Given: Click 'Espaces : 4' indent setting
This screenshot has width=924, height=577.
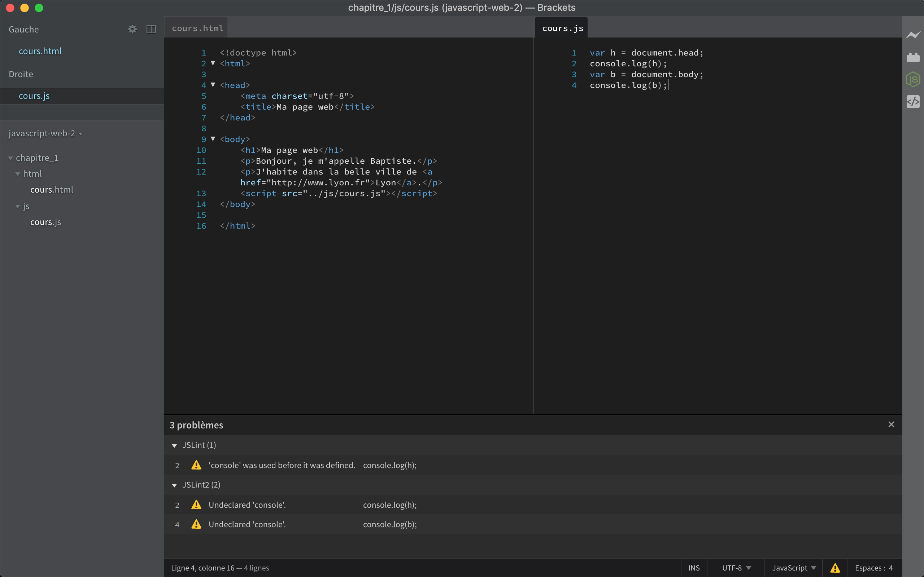Looking at the screenshot, I should click(874, 568).
